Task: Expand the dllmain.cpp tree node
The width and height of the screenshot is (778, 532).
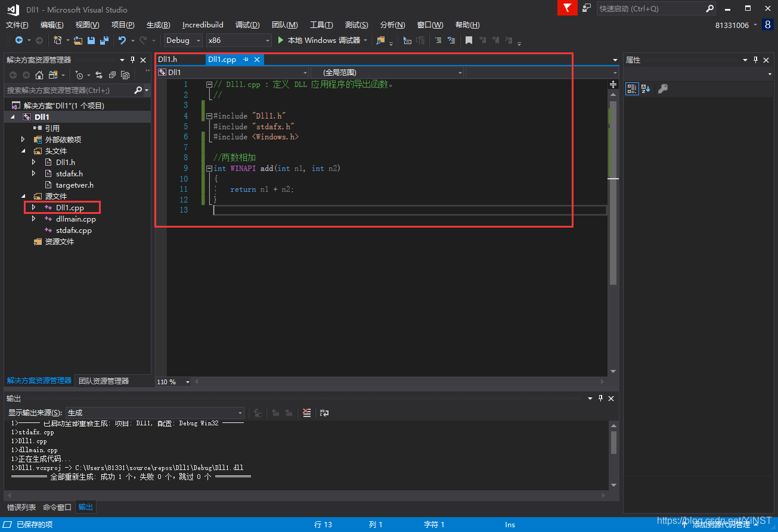Action: pyautogui.click(x=34, y=219)
